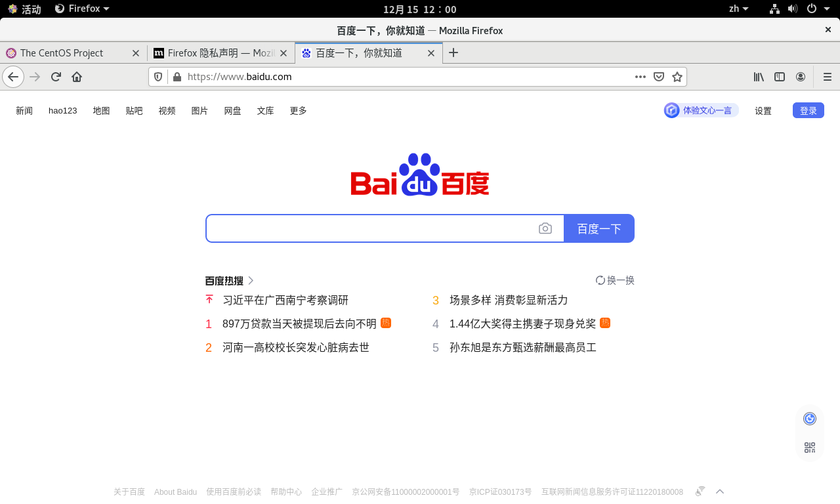Close the Firefox 隐私声明 tab
The width and height of the screenshot is (840, 504).
coord(284,53)
